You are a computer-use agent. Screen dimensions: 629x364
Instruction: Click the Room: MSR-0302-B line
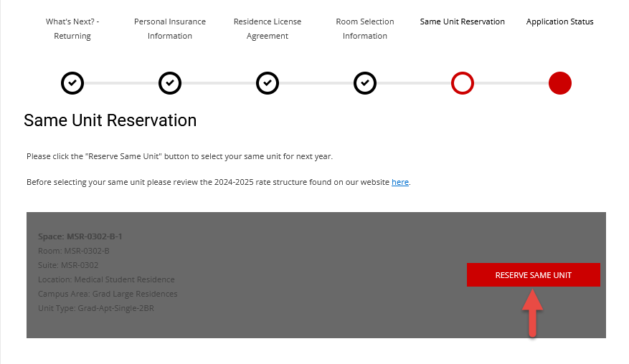tap(74, 251)
